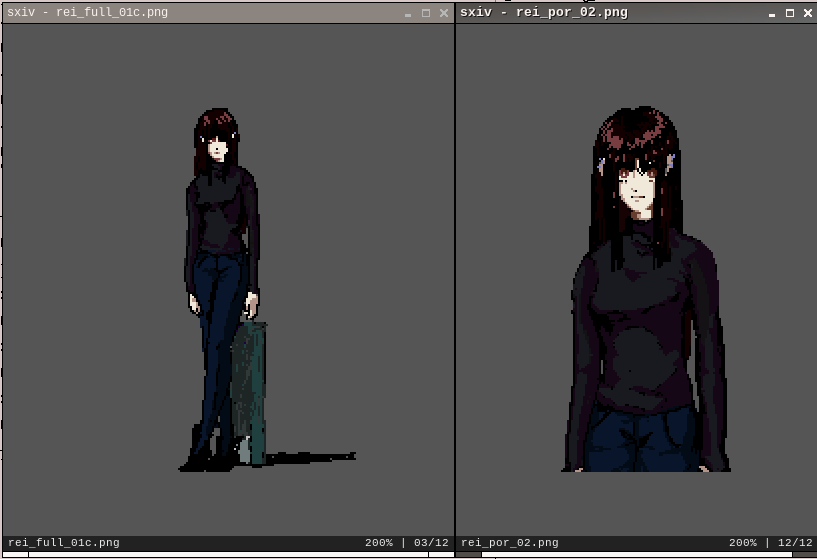Select the portrait character sprite image
Image resolution: width=817 pixels, height=559 pixels.
pos(646,289)
